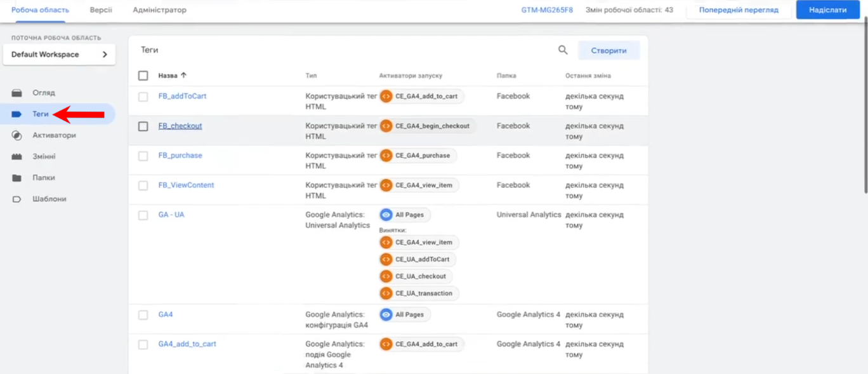Click the Тип column header
The width and height of the screenshot is (868, 374).
pyautogui.click(x=311, y=76)
